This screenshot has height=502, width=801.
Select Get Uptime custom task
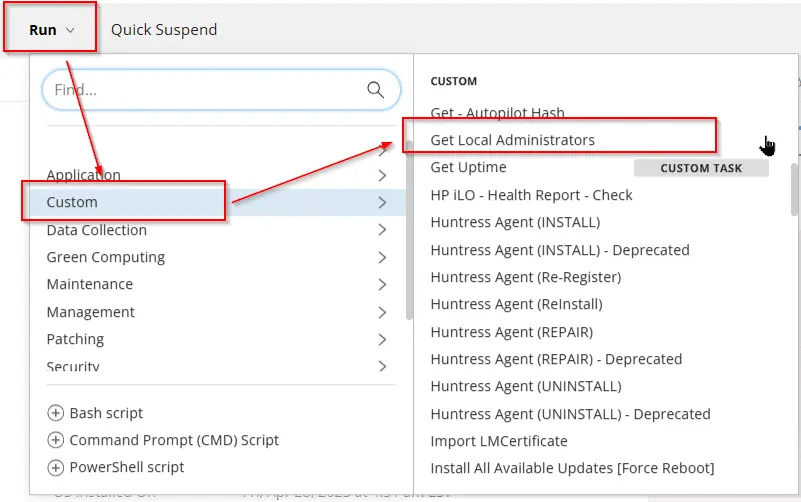[468, 167]
